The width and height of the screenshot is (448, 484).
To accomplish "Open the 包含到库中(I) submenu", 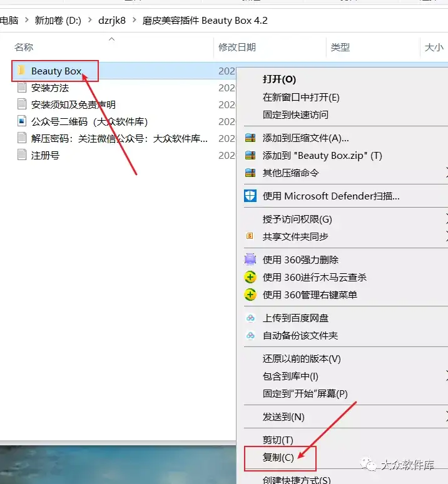I will pyautogui.click(x=290, y=376).
